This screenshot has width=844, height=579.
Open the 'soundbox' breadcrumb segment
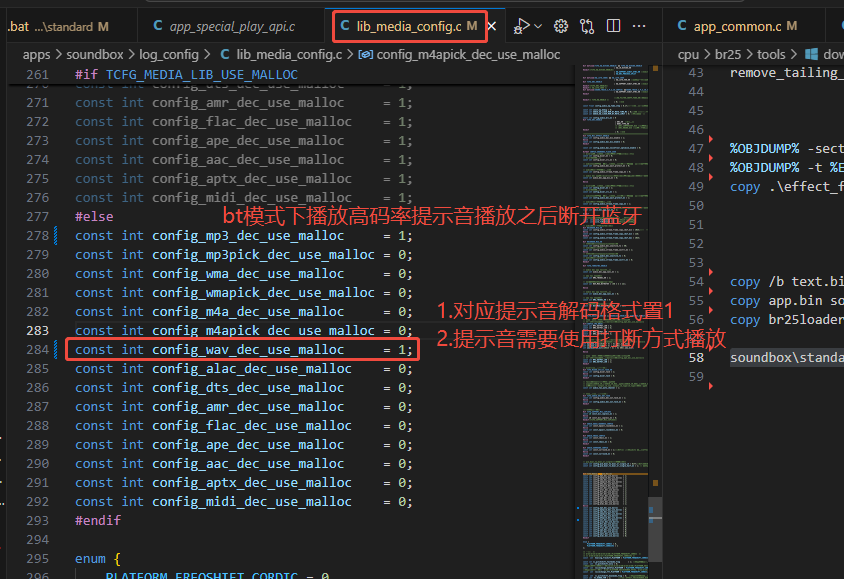pos(95,54)
